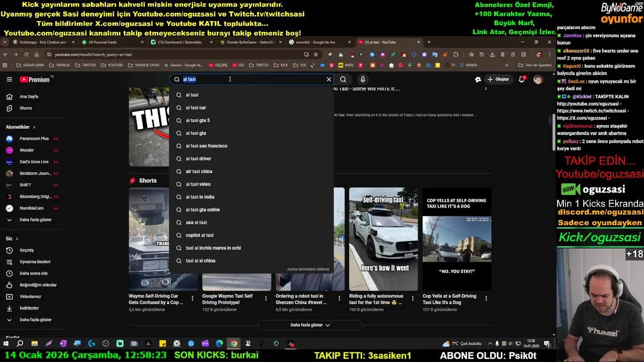Expand the Siz section chevron
This screenshot has height=362, width=644.
click(x=17, y=239)
